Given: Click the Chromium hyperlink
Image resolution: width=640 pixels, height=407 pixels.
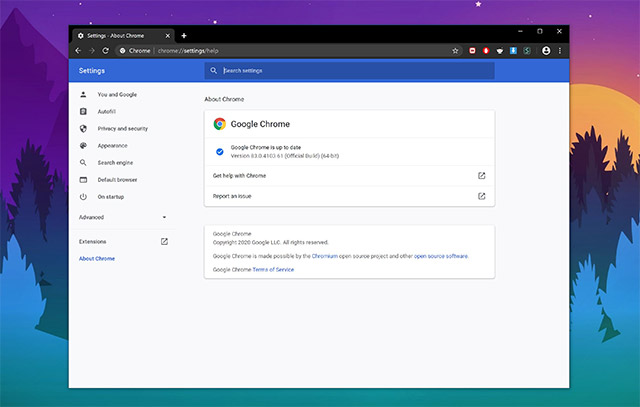Looking at the screenshot, I should point(325,256).
